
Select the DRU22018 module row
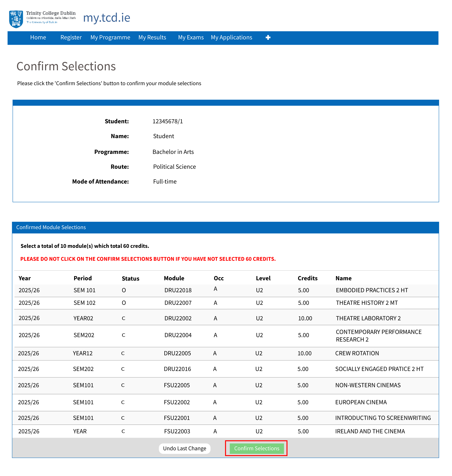click(178, 290)
